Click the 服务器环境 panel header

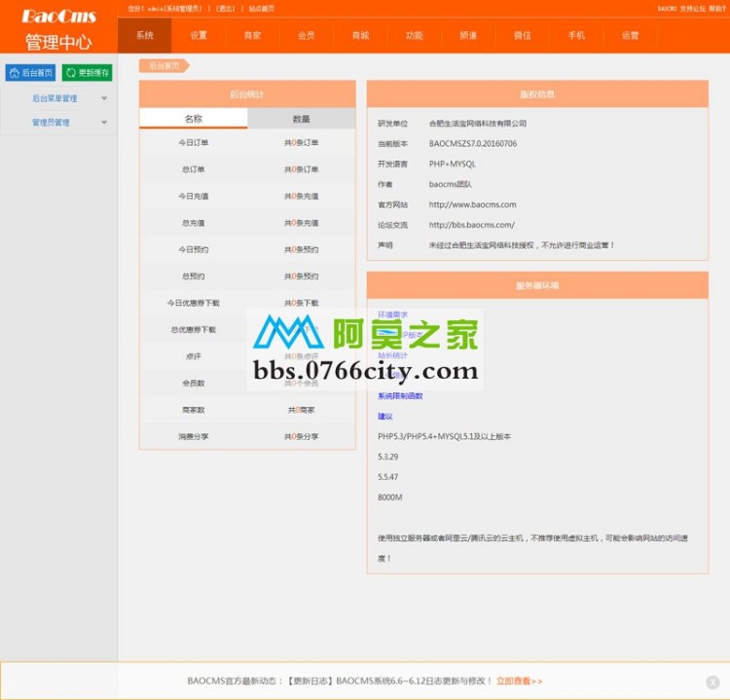pos(537,285)
